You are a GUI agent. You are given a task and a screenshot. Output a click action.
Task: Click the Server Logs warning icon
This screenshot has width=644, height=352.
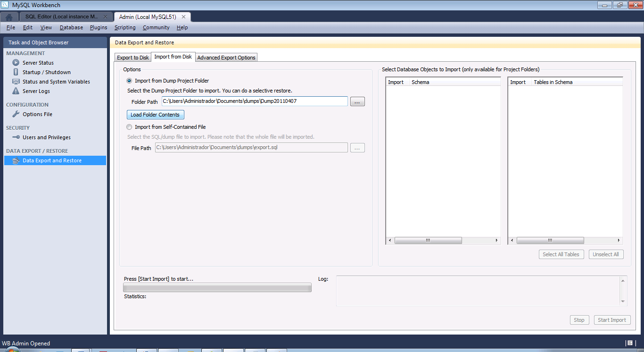[16, 91]
